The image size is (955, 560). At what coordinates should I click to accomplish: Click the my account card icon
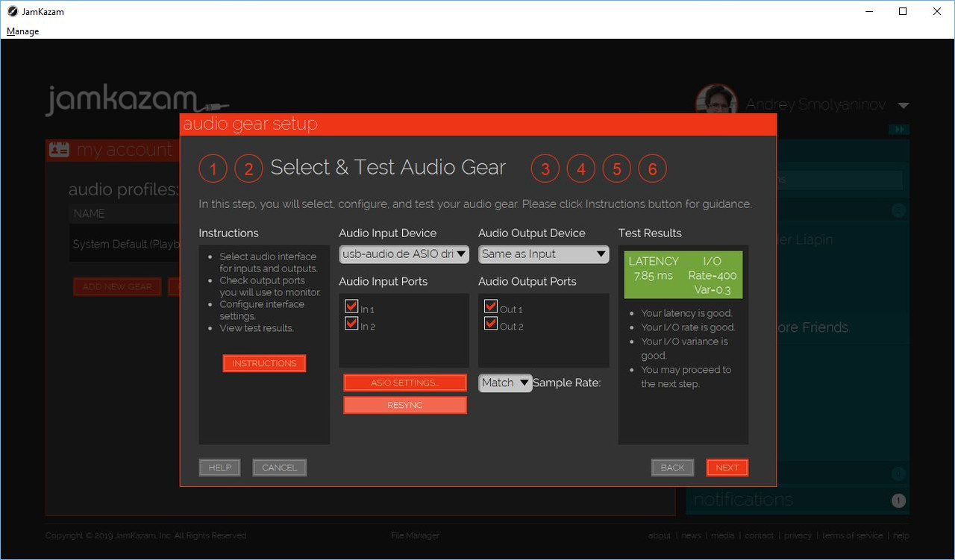coord(59,150)
